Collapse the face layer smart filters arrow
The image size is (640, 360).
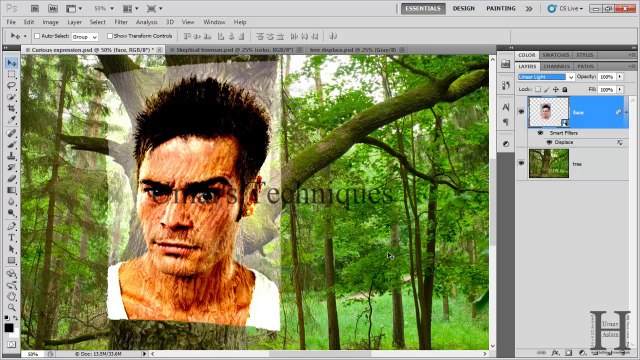[x=627, y=112]
